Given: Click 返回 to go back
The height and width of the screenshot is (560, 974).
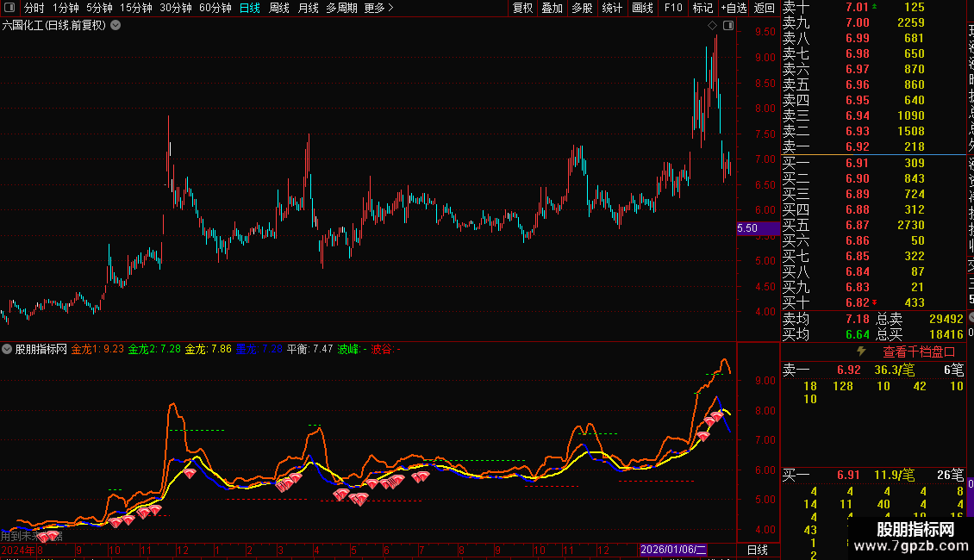Looking at the screenshot, I should (x=764, y=8).
